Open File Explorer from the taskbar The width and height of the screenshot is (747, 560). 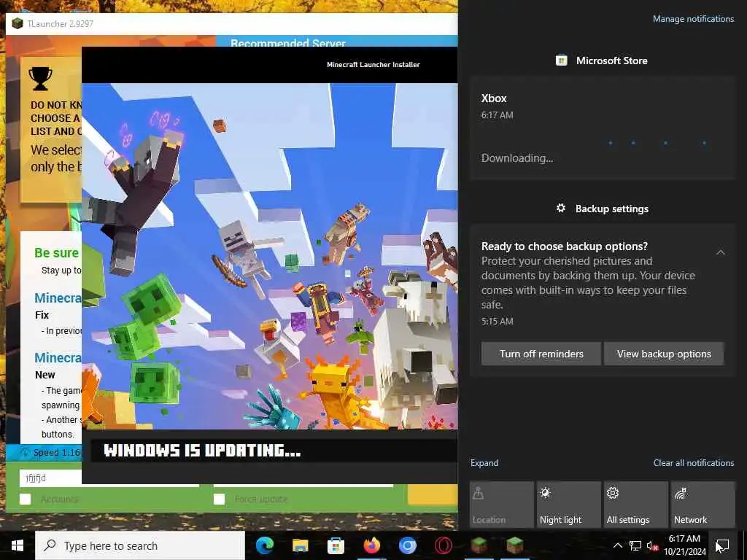pos(300,545)
